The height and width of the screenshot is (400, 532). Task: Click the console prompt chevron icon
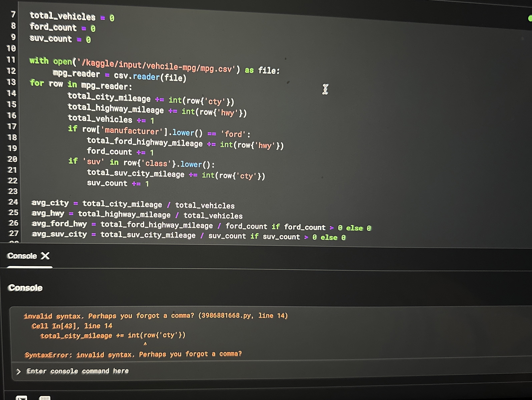(19, 372)
